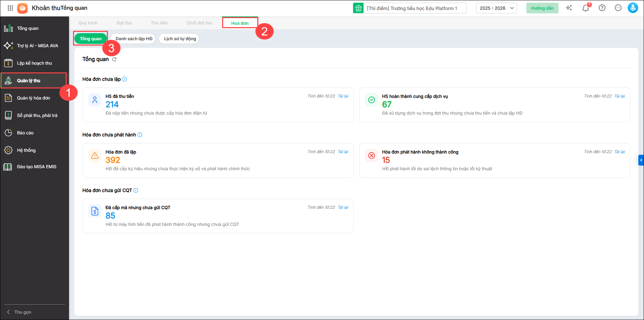Click the AI sparkle icon in header
This screenshot has height=320, width=644.
(x=569, y=8)
